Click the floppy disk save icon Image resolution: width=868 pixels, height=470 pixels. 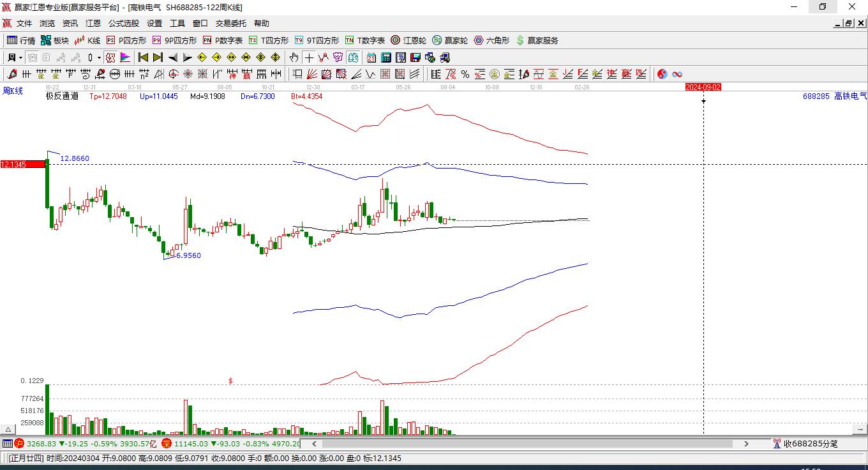click(415, 57)
